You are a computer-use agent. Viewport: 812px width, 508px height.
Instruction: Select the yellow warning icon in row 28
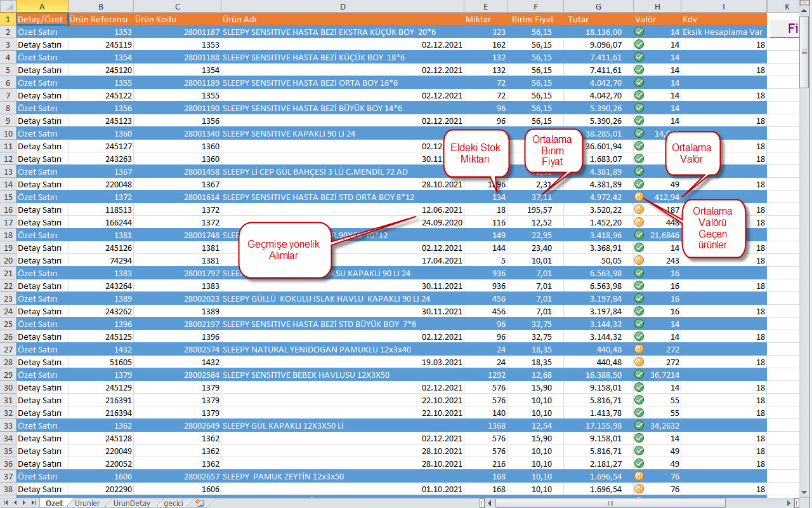(x=639, y=362)
